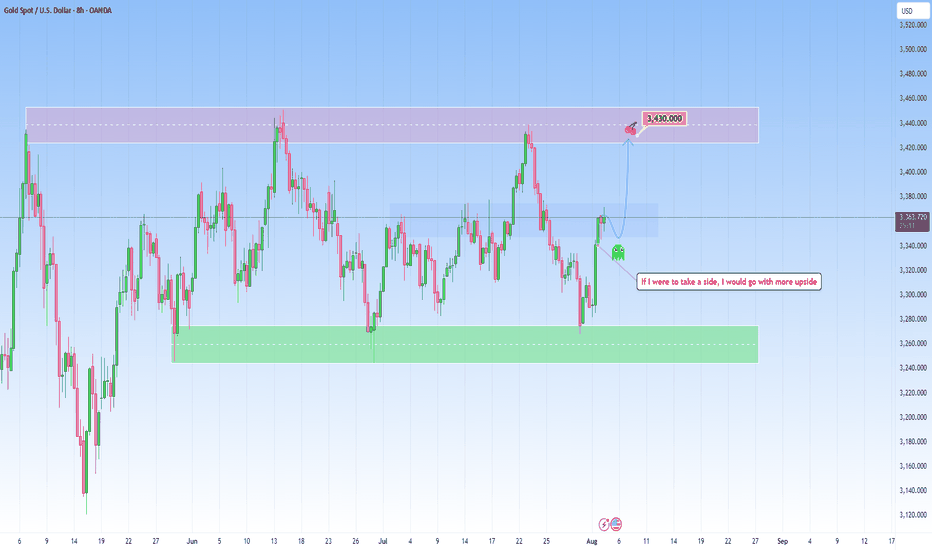
Task: Click the 3,200.000 price axis label
Action: tap(913, 417)
